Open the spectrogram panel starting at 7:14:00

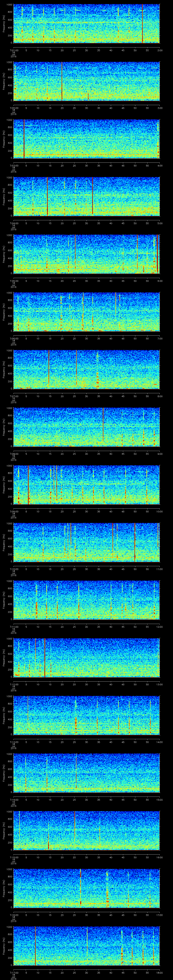tap(86, 773)
